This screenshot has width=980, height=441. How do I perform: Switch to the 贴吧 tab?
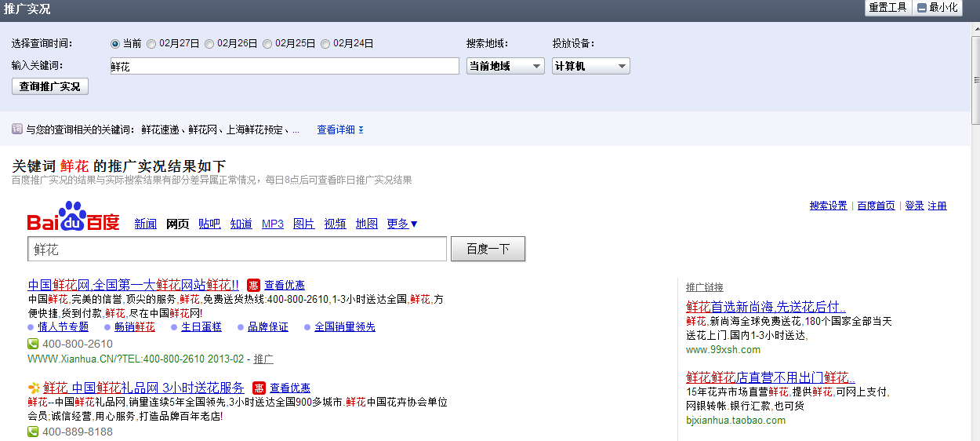coord(209,224)
